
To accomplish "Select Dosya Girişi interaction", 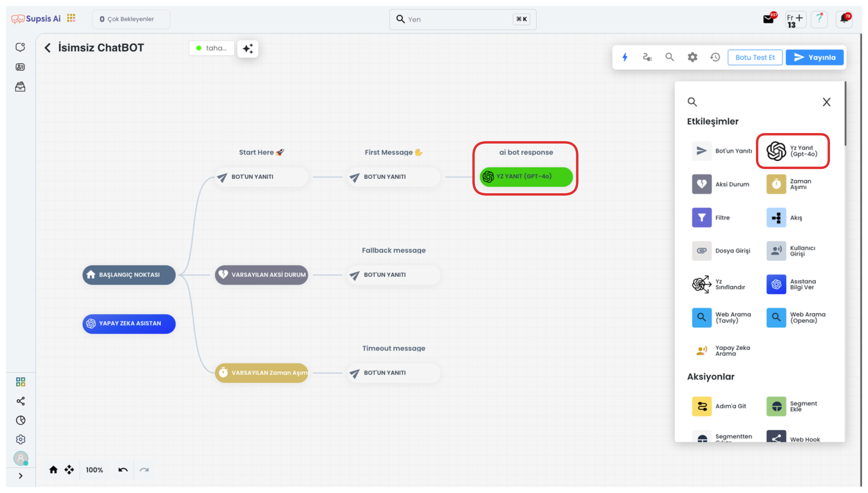I will [721, 251].
